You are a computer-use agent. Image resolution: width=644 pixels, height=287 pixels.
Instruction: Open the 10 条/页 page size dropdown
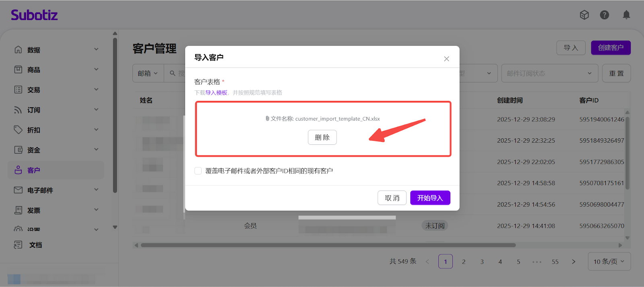609,261
